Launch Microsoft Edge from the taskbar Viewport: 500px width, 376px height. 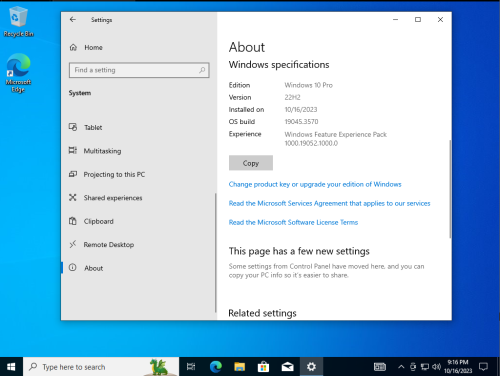click(216, 367)
